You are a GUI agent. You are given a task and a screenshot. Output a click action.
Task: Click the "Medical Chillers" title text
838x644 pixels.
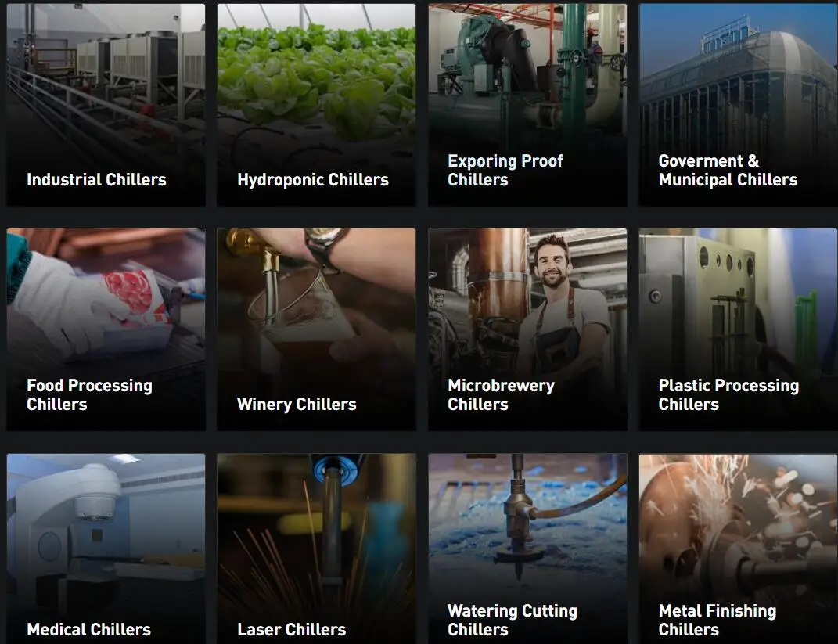pos(88,630)
